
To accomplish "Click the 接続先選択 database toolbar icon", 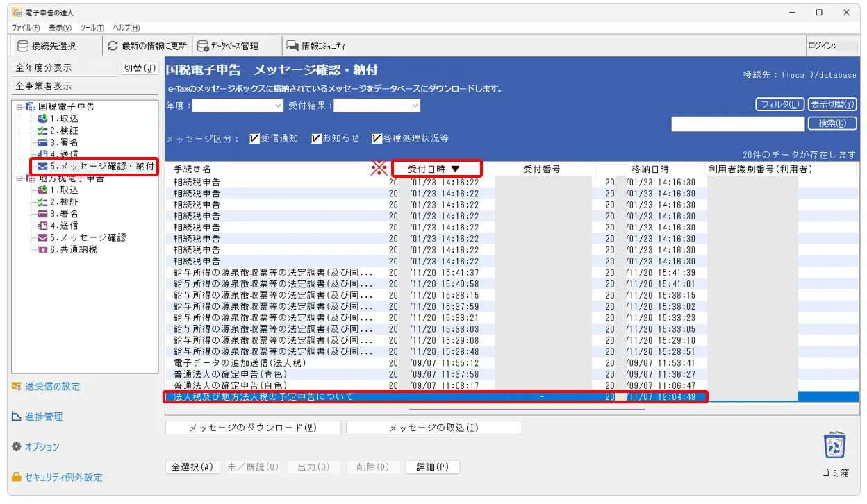I will click(x=23, y=46).
